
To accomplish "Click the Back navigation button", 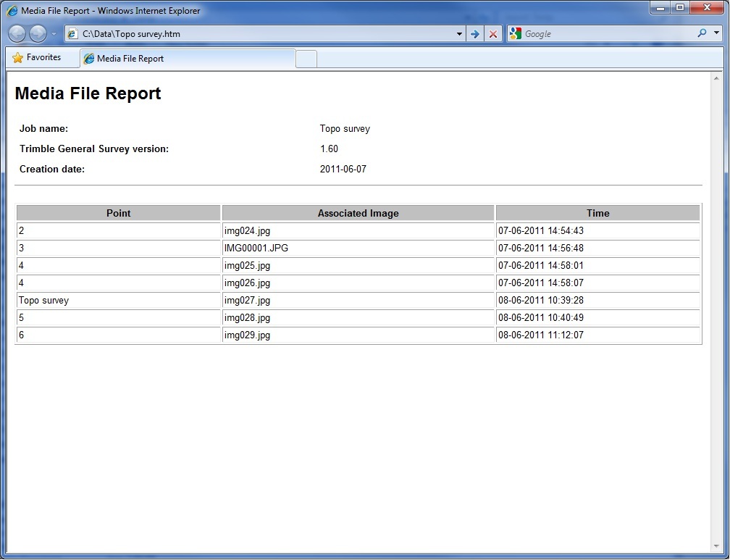I will click(17, 34).
